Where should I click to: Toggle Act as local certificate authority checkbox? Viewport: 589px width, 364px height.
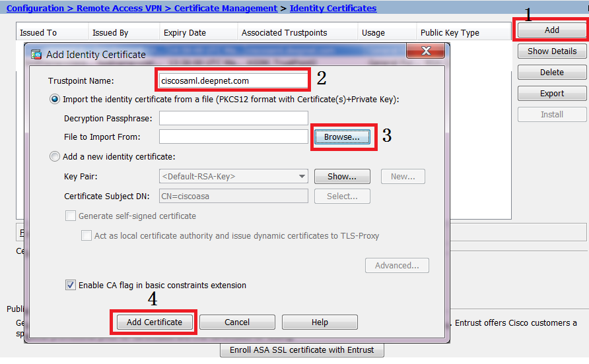[87, 235]
